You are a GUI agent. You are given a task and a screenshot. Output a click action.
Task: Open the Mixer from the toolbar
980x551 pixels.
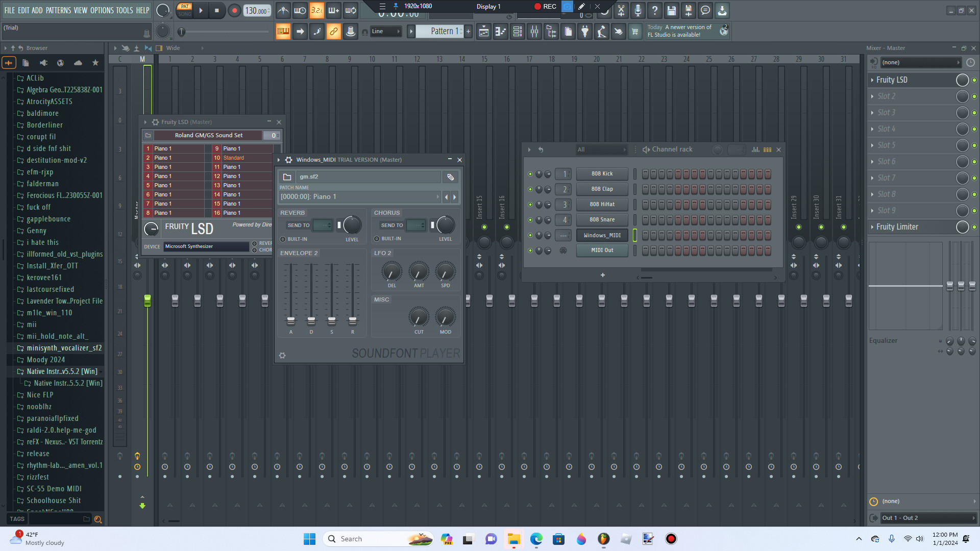(x=534, y=31)
